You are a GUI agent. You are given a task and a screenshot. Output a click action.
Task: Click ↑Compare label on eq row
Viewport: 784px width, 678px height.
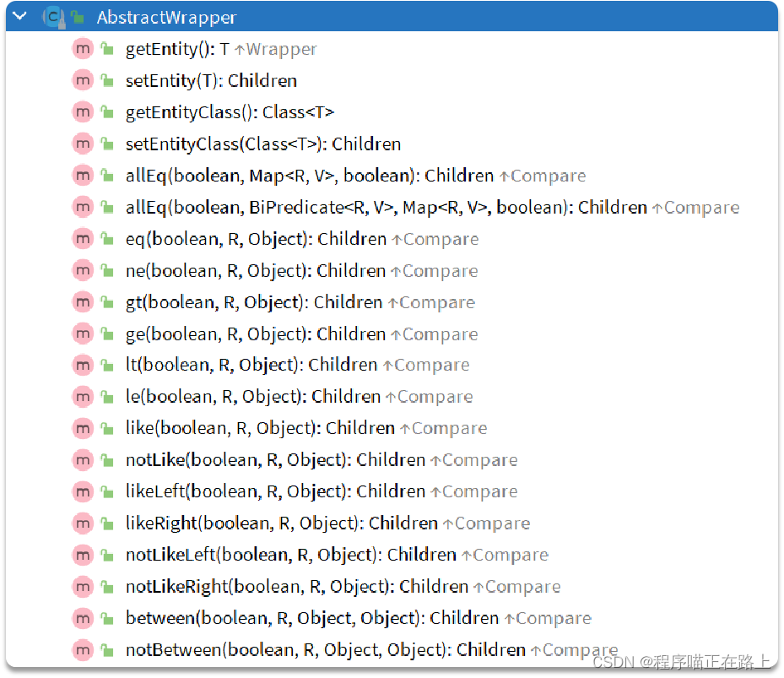(x=435, y=239)
